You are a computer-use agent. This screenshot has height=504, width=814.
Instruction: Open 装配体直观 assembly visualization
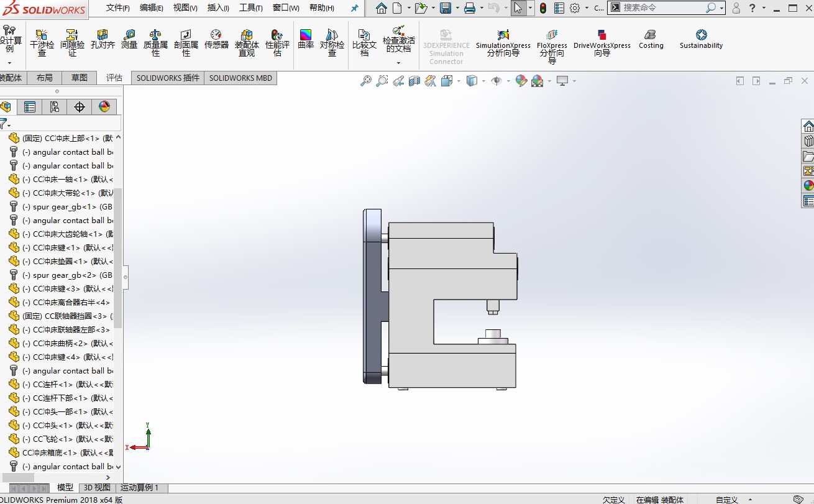[x=247, y=43]
